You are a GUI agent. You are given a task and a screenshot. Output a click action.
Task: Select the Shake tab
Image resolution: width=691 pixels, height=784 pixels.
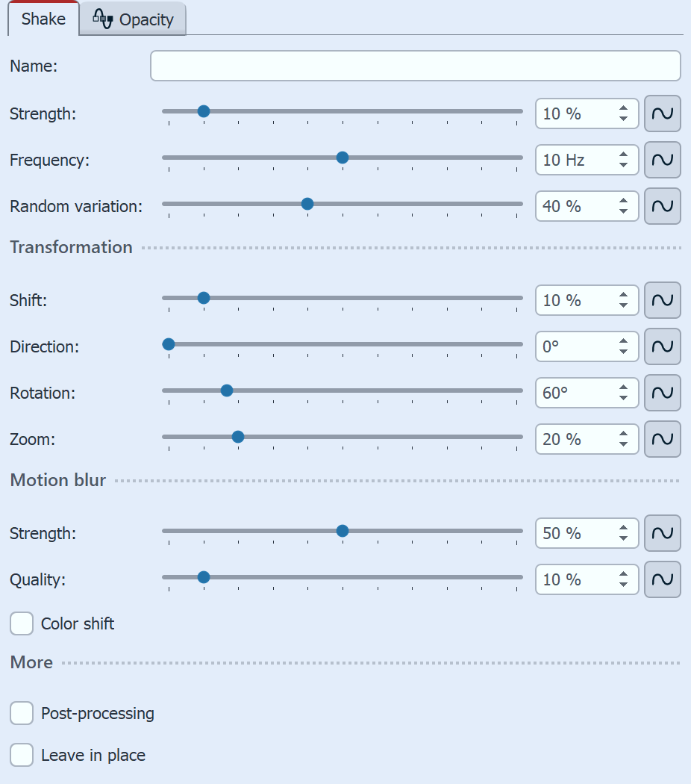(x=43, y=19)
